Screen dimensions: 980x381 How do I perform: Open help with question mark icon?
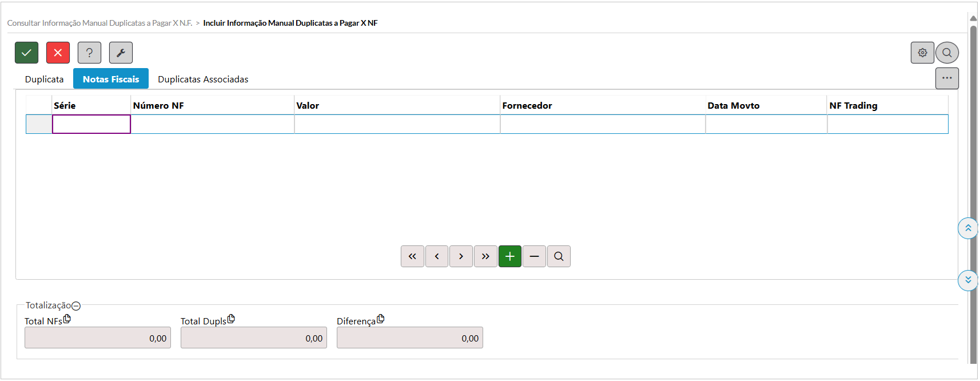point(89,53)
